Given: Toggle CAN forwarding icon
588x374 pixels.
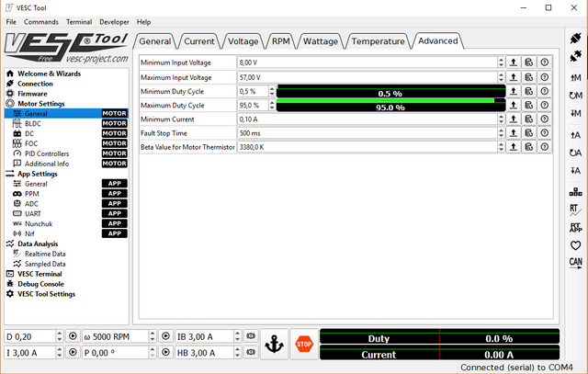Looking at the screenshot, I should [x=576, y=263].
